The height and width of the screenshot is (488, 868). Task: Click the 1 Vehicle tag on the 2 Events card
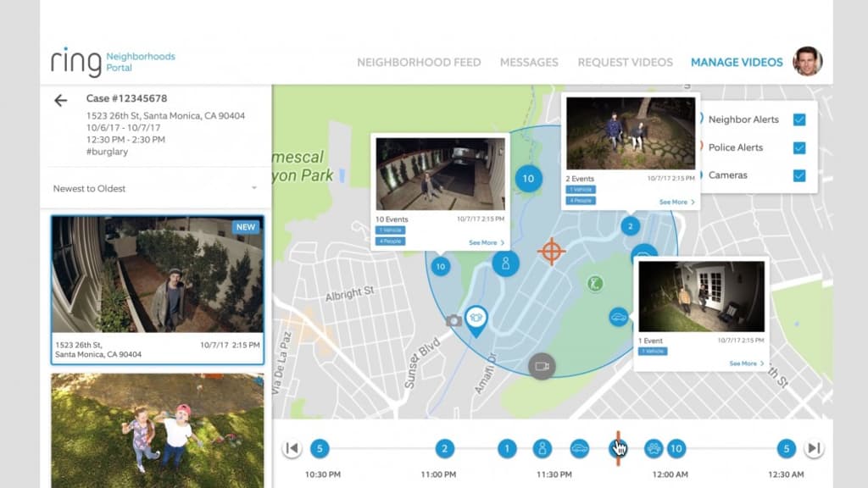coord(581,189)
